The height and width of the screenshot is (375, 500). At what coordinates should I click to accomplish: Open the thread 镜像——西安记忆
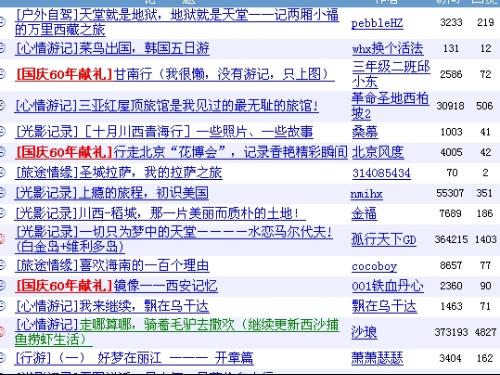point(117,286)
